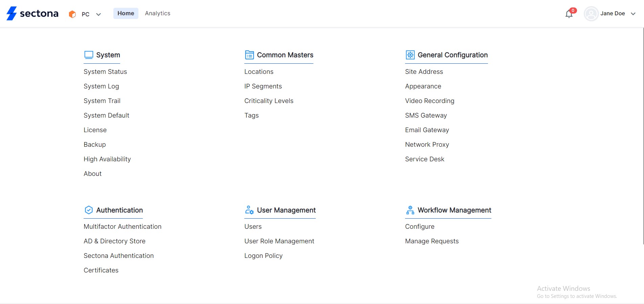Click the Sectona lightning bolt logo

pos(12,14)
